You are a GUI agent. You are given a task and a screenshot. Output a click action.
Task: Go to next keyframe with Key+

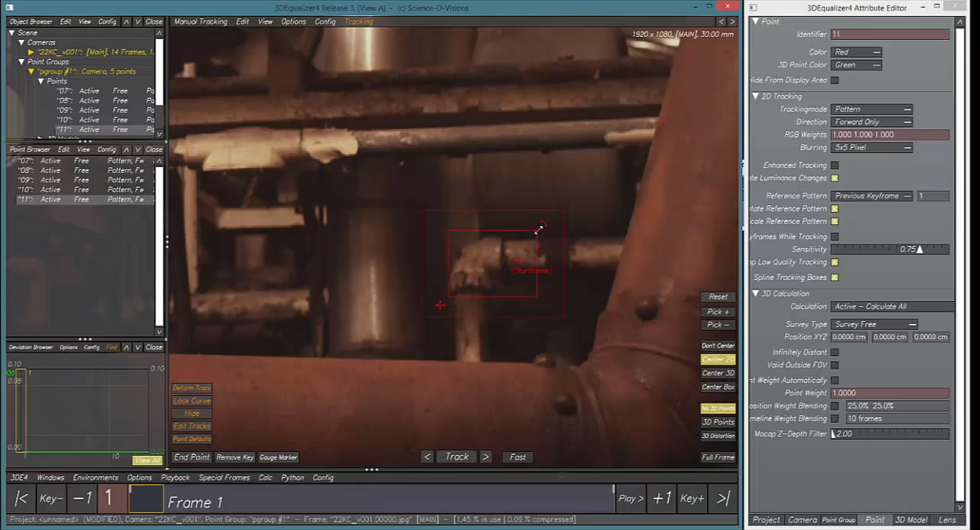coord(692,499)
